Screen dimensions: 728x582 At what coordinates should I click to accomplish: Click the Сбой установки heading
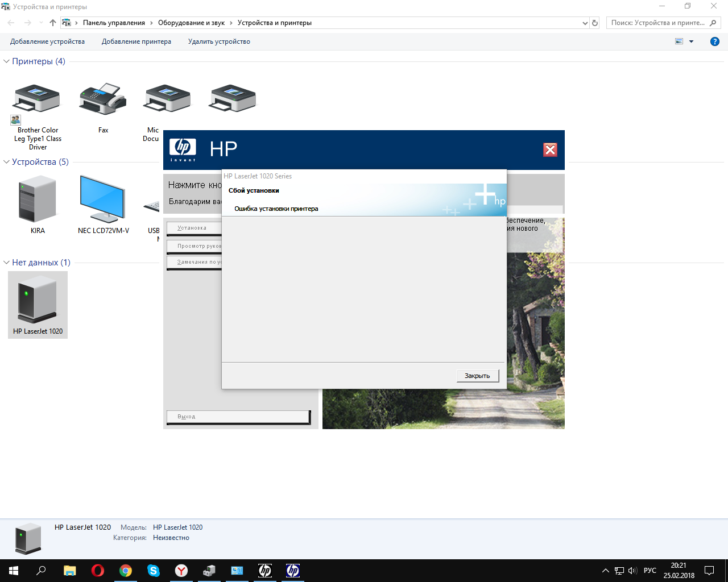coord(254,190)
